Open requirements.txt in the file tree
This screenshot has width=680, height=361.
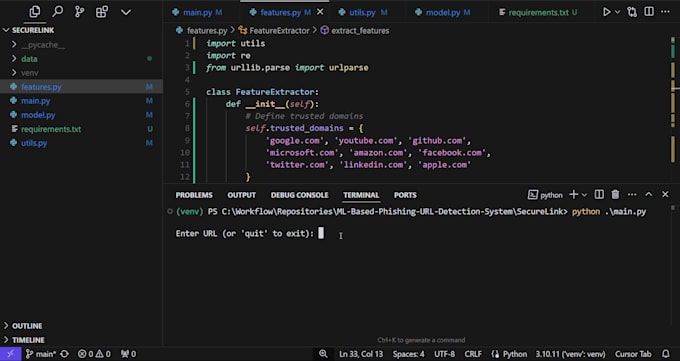51,129
